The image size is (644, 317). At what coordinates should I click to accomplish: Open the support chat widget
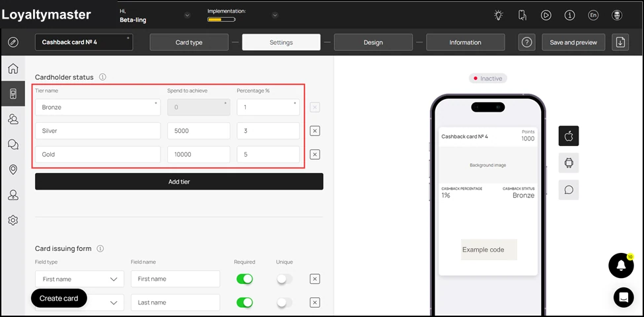pyautogui.click(x=624, y=297)
